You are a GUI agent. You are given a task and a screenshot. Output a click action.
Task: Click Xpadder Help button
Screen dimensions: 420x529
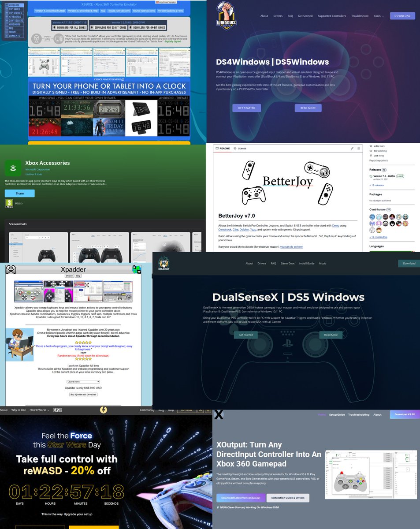(x=78, y=276)
